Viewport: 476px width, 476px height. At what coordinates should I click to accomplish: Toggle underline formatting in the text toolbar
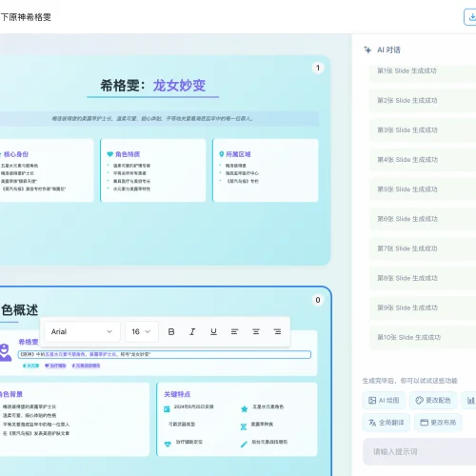click(x=213, y=331)
